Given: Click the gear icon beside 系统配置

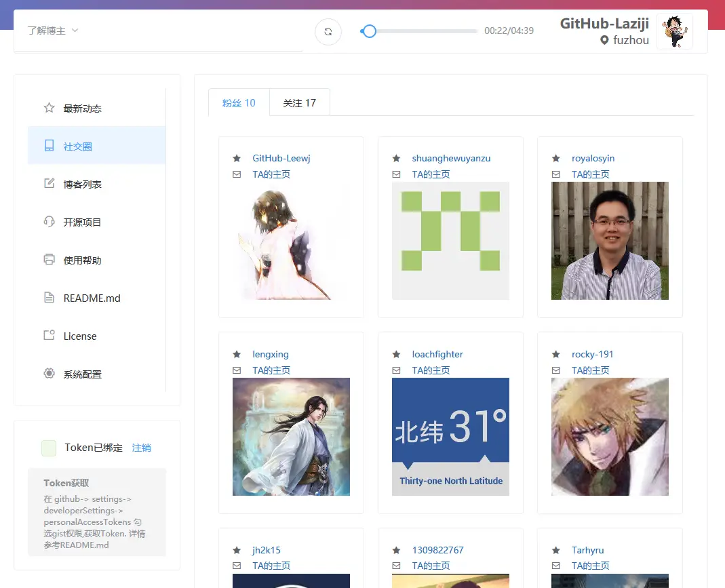Looking at the screenshot, I should coord(49,373).
